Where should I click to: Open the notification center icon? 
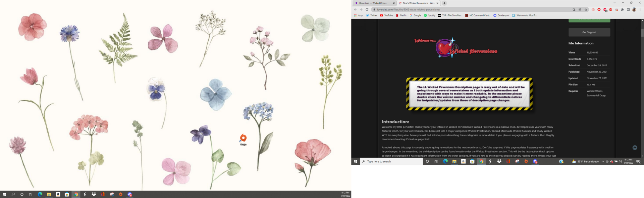click(638, 161)
